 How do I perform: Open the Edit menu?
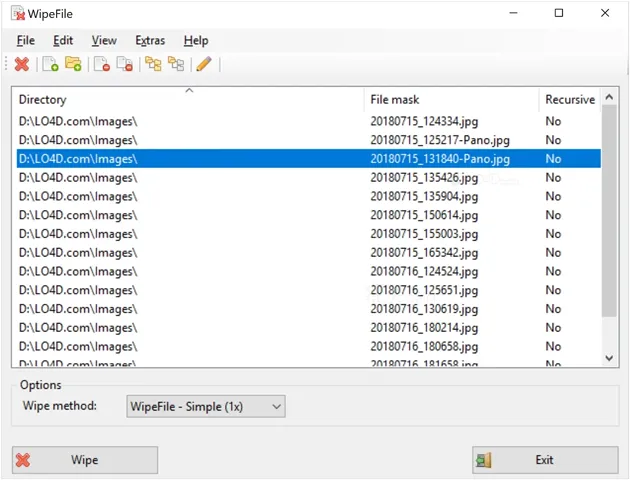(x=63, y=41)
